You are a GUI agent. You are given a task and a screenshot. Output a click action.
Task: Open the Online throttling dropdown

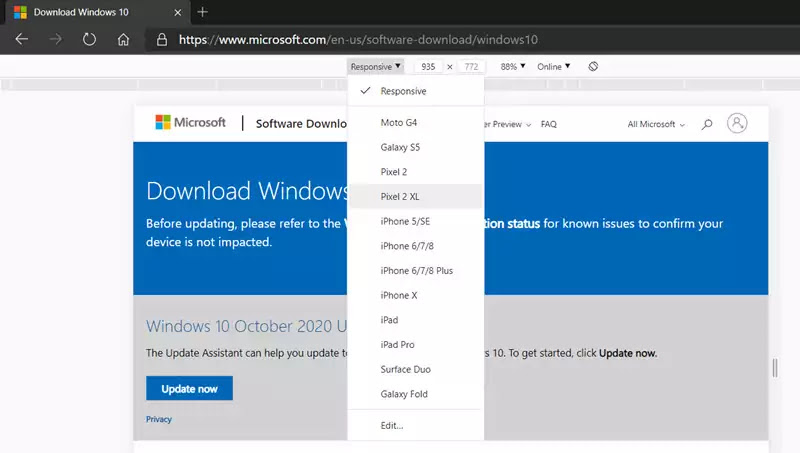coord(554,66)
